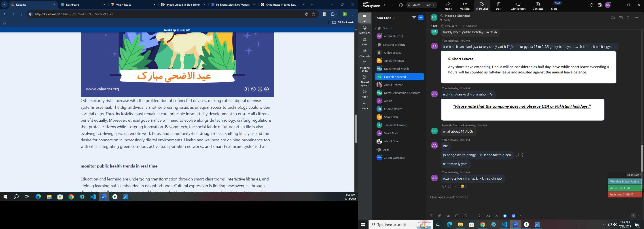The image size is (644, 229).
Task: Reply to the 'jo honge wo to dengy' message
Action: 517,155
